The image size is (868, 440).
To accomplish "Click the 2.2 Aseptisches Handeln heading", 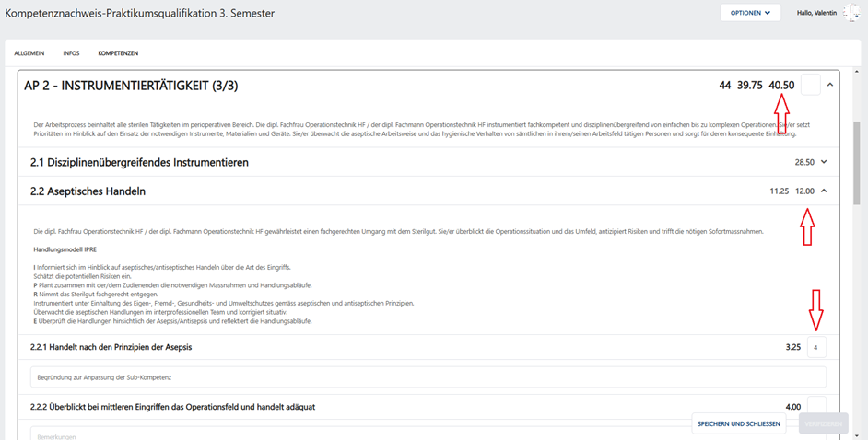I will tap(88, 191).
